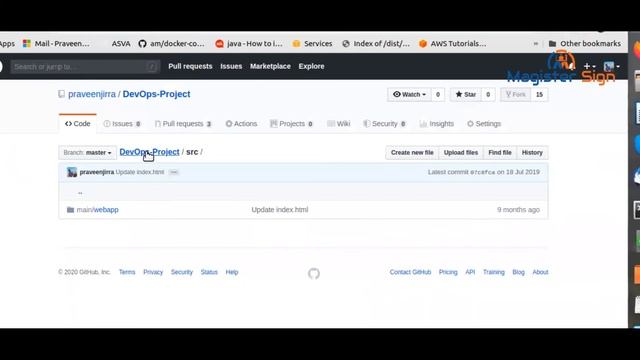Open the Update index.html commit message
This screenshot has height=360, width=640.
coord(140,172)
